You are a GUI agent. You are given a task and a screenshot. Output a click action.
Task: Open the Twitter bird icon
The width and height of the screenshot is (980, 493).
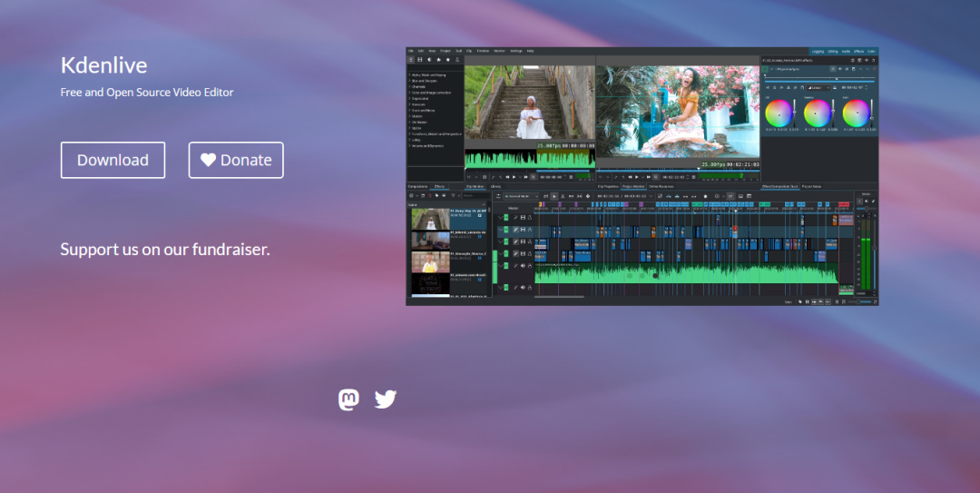pyautogui.click(x=386, y=399)
